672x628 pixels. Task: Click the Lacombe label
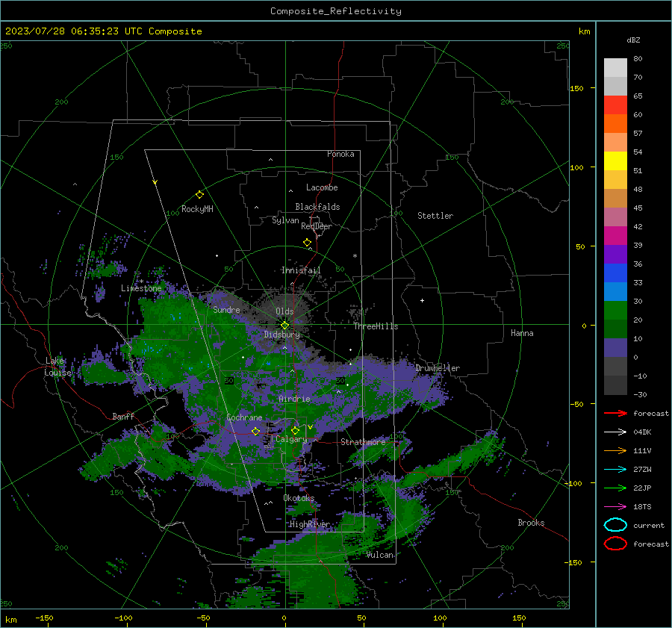tap(322, 187)
